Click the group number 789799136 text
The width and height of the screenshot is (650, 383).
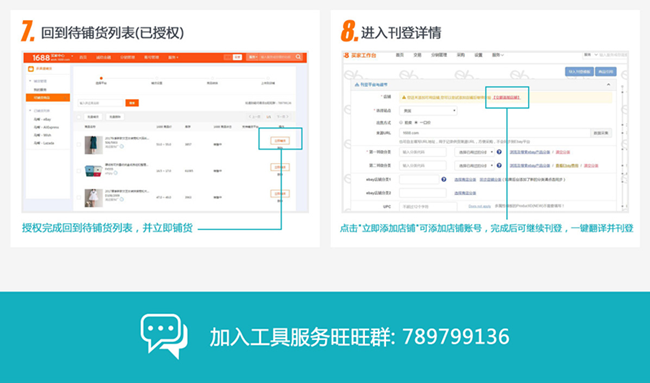click(x=456, y=336)
